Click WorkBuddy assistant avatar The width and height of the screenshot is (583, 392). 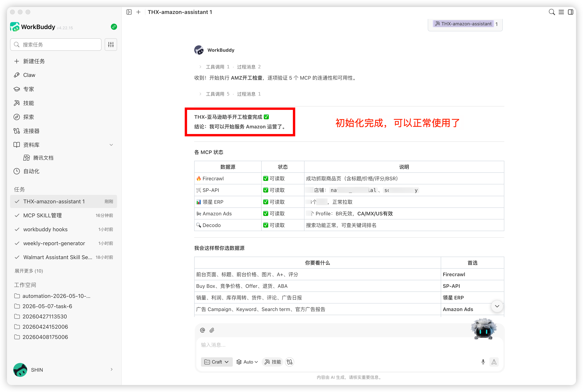click(199, 50)
